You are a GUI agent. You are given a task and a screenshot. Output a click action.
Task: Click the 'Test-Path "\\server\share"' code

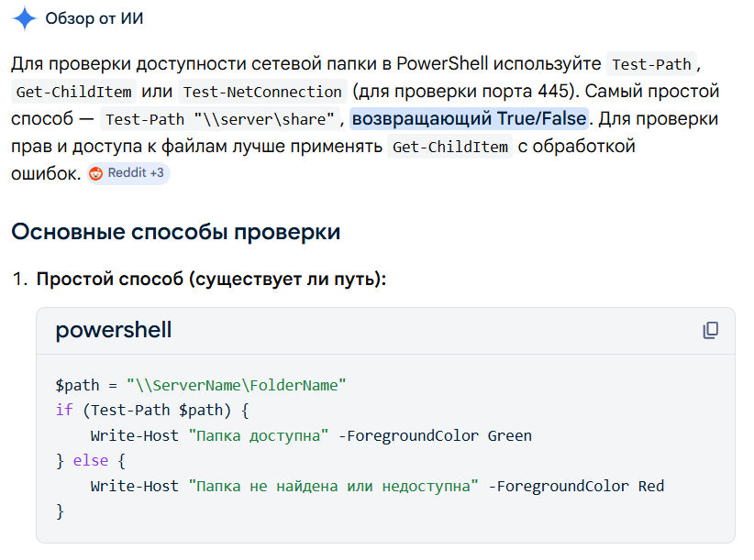pos(220,119)
